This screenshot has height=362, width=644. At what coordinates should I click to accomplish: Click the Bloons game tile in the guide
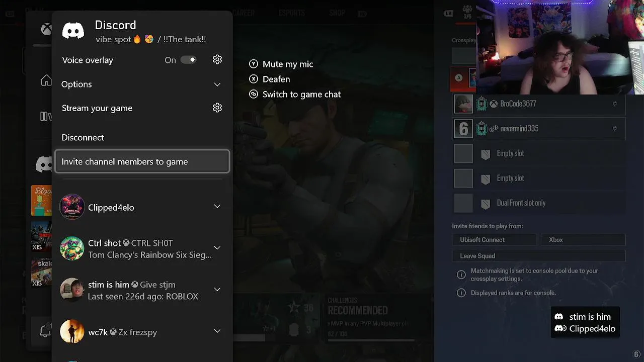tap(41, 201)
